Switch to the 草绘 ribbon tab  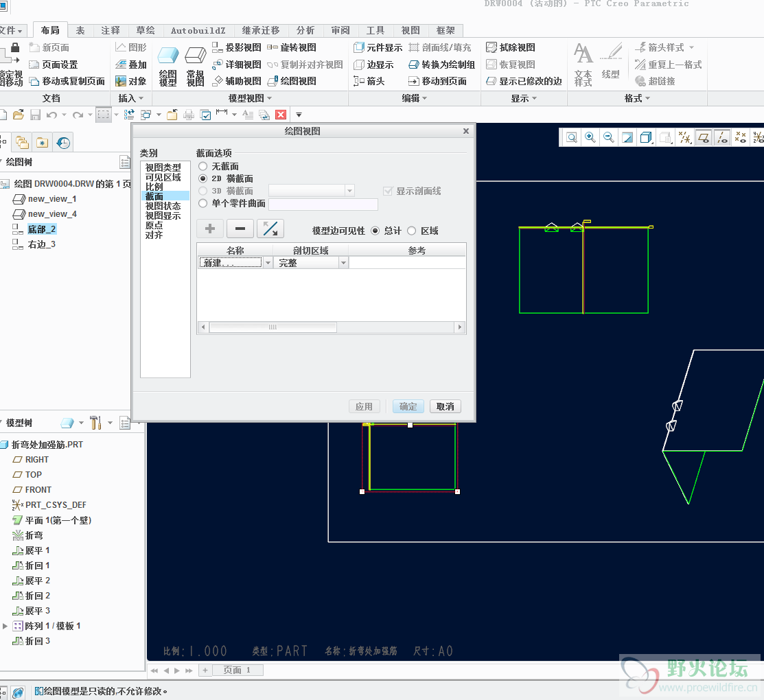[146, 30]
